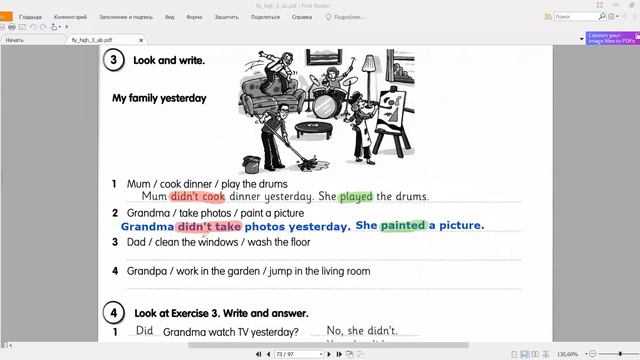Click the folder search icon beside Поиск
The image size is (640, 360).
(548, 17)
